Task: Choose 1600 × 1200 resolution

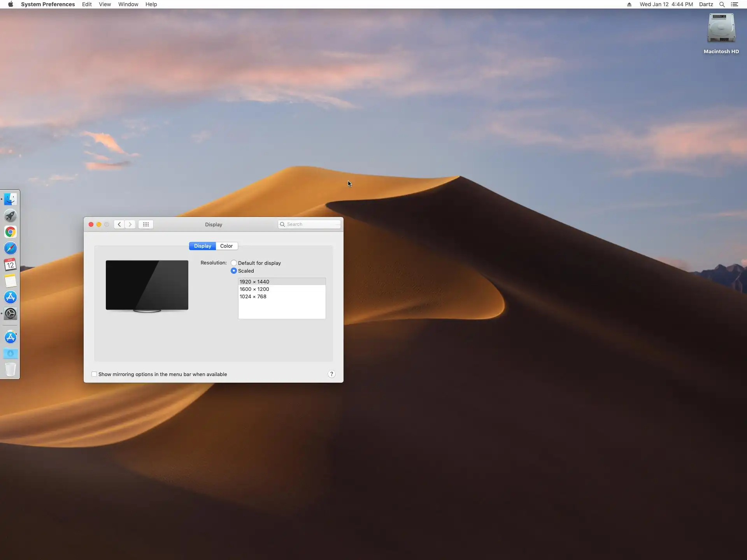Action: [x=254, y=289]
